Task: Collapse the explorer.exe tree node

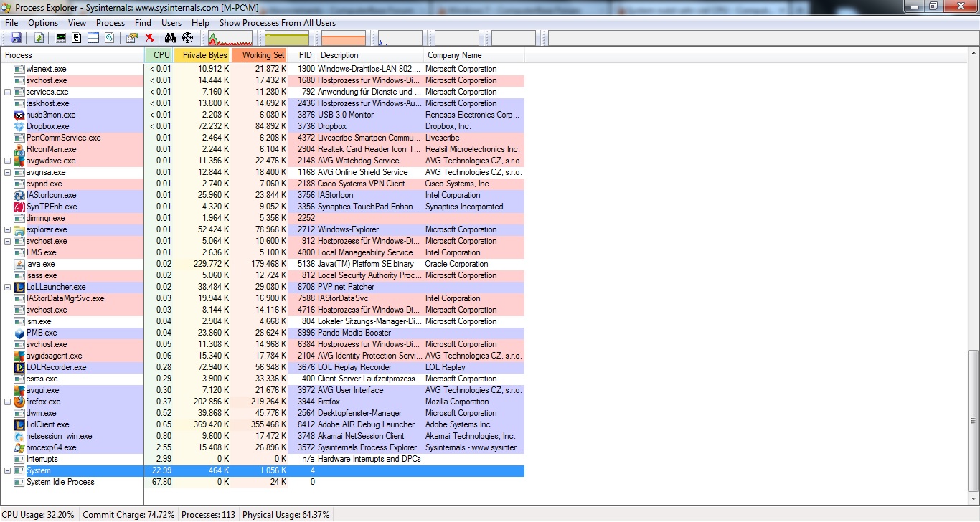Action: pyautogui.click(x=8, y=229)
